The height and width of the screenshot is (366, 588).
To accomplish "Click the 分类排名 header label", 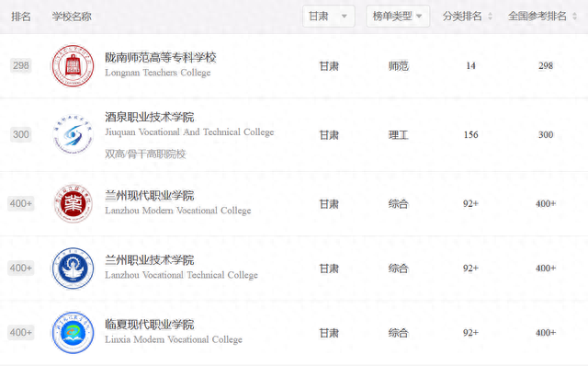I will click(462, 17).
